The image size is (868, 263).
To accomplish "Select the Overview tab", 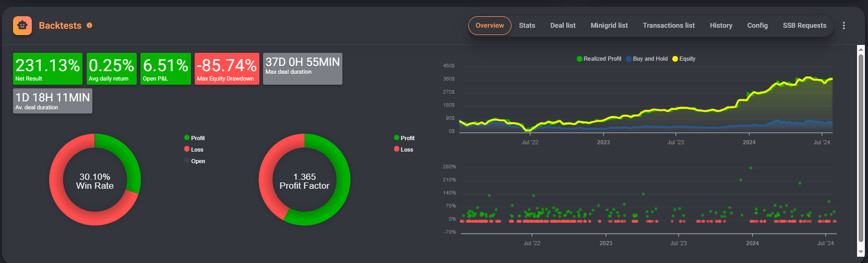I will pos(490,26).
